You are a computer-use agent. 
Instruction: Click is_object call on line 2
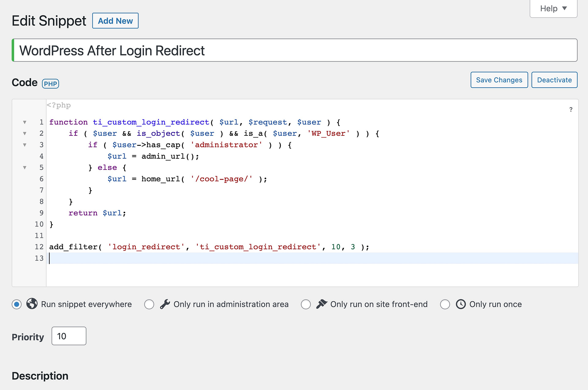point(158,134)
